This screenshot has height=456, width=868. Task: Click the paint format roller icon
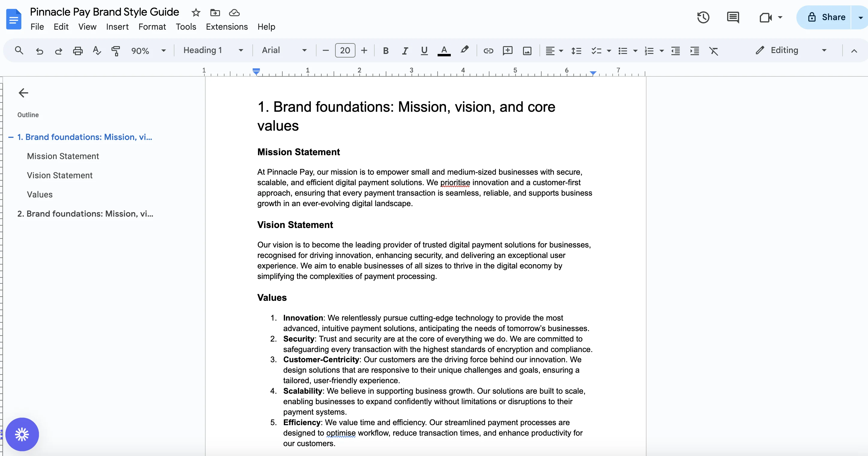pos(116,51)
